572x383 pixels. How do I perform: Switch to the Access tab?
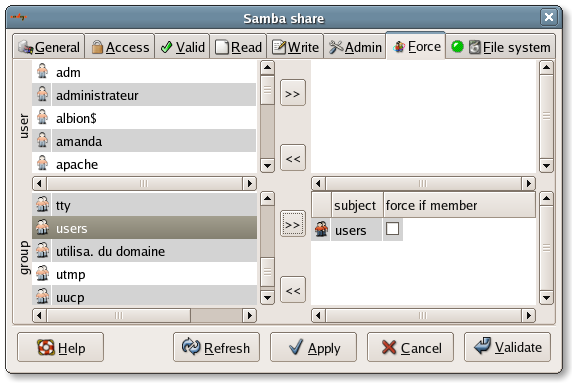(120, 47)
